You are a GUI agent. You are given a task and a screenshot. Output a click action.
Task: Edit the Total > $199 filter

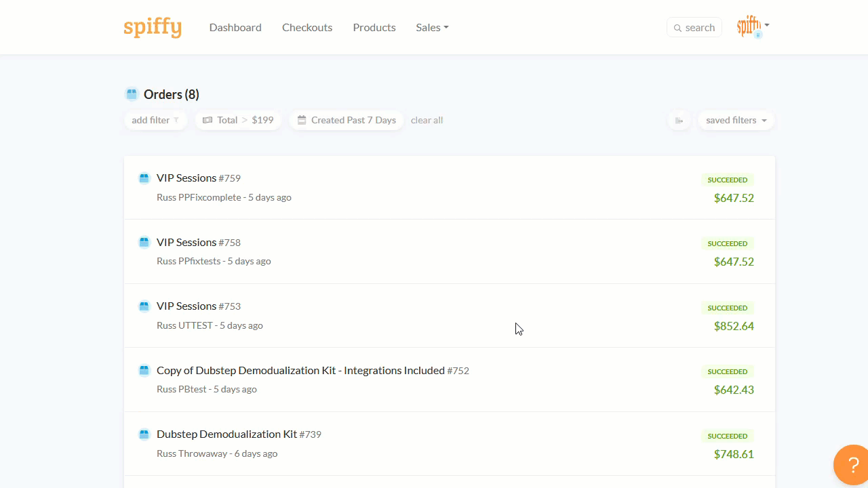click(238, 120)
